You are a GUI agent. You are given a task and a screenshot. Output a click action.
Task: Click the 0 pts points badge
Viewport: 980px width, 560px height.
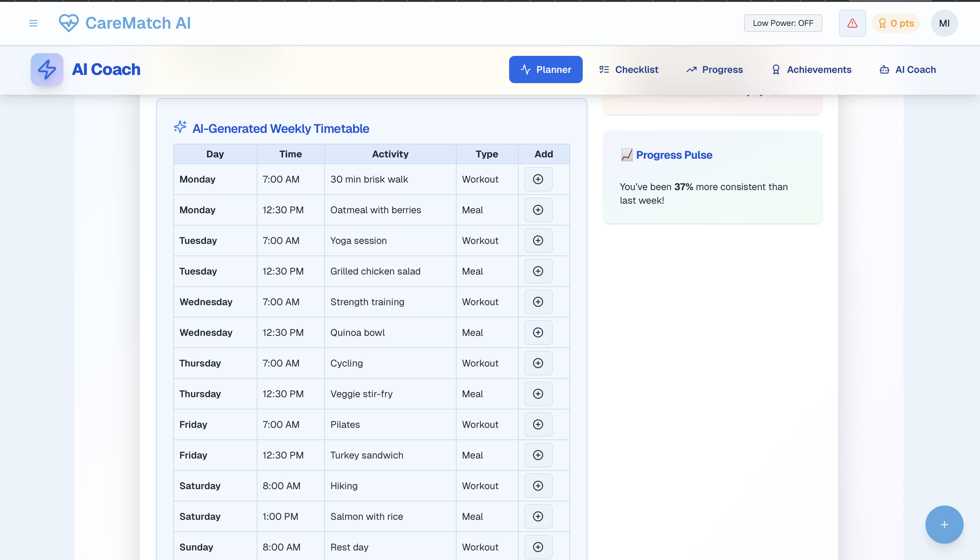(896, 23)
